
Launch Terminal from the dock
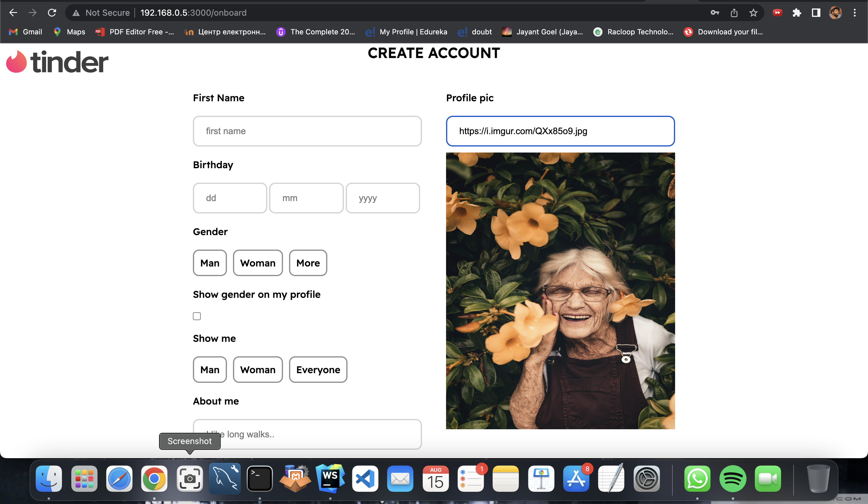[260, 478]
